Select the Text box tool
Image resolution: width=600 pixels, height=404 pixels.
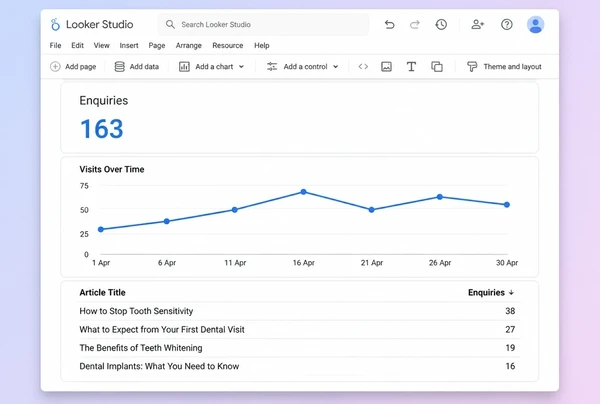pyautogui.click(x=411, y=67)
